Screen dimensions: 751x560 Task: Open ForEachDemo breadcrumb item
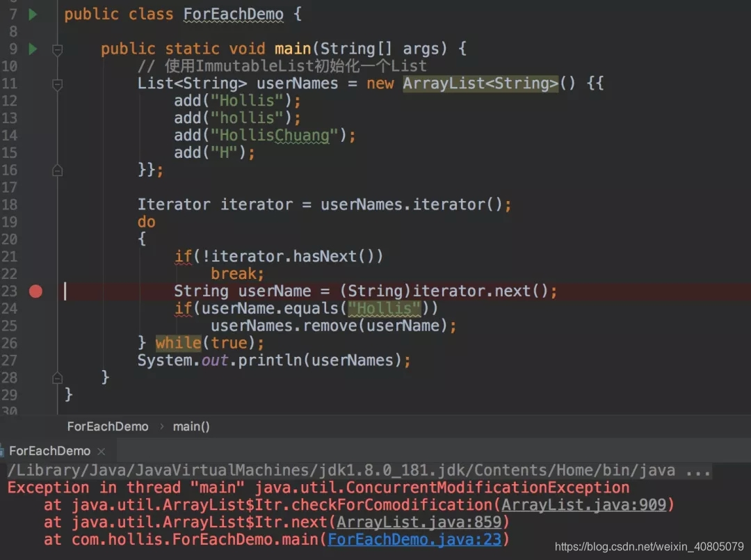108,426
